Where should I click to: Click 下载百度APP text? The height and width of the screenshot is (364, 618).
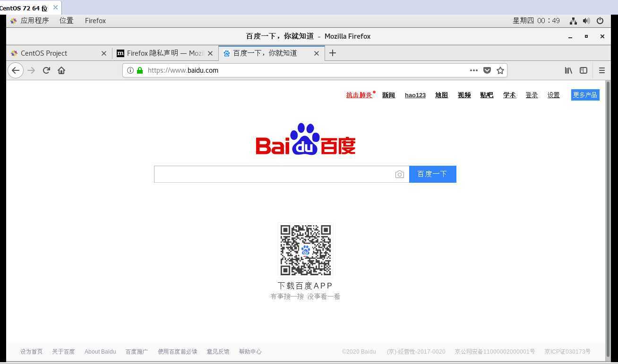coord(305,286)
